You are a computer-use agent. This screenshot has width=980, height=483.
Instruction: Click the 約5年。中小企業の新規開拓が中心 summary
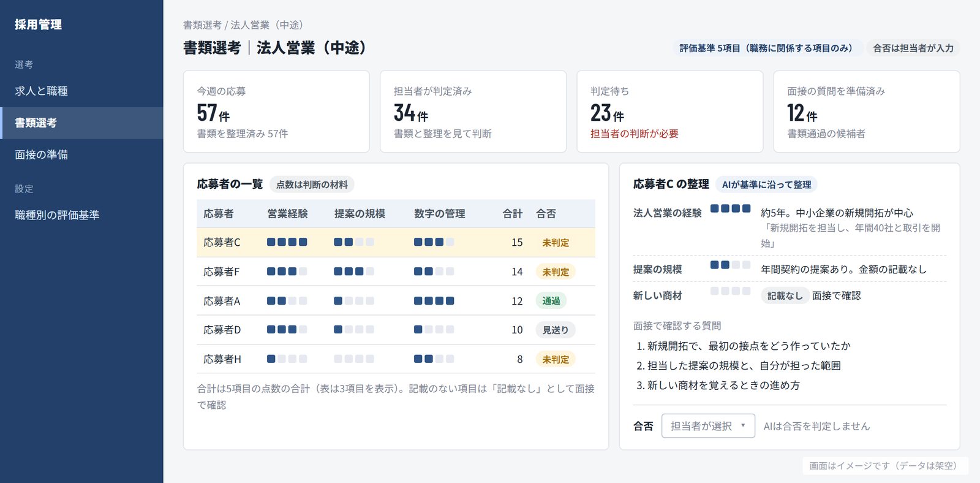pos(837,213)
